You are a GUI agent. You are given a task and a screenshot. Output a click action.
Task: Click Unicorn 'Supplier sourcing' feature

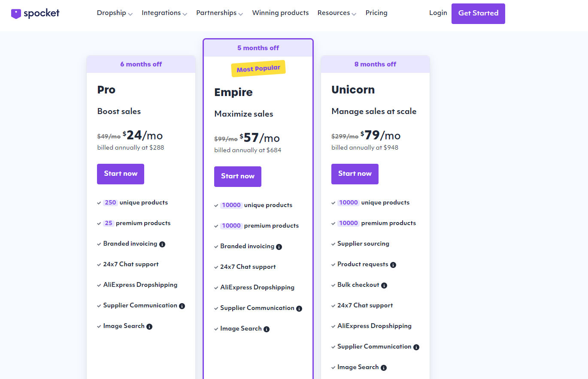click(363, 244)
